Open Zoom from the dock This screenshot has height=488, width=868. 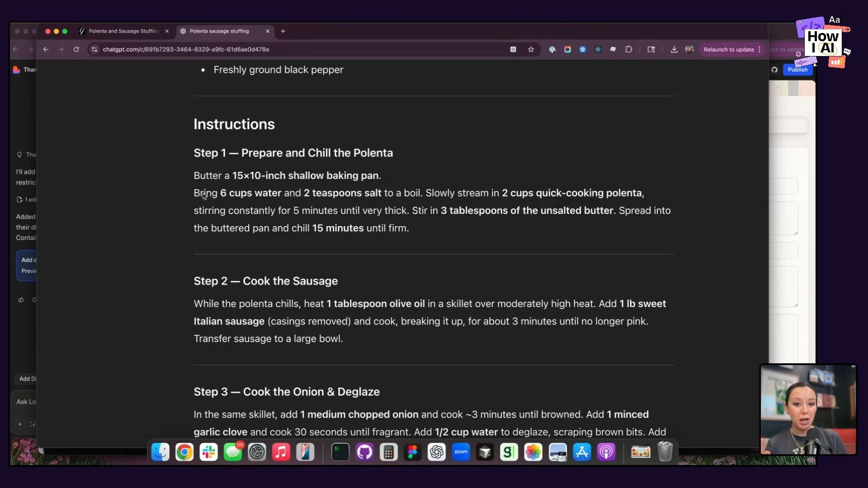(x=461, y=452)
